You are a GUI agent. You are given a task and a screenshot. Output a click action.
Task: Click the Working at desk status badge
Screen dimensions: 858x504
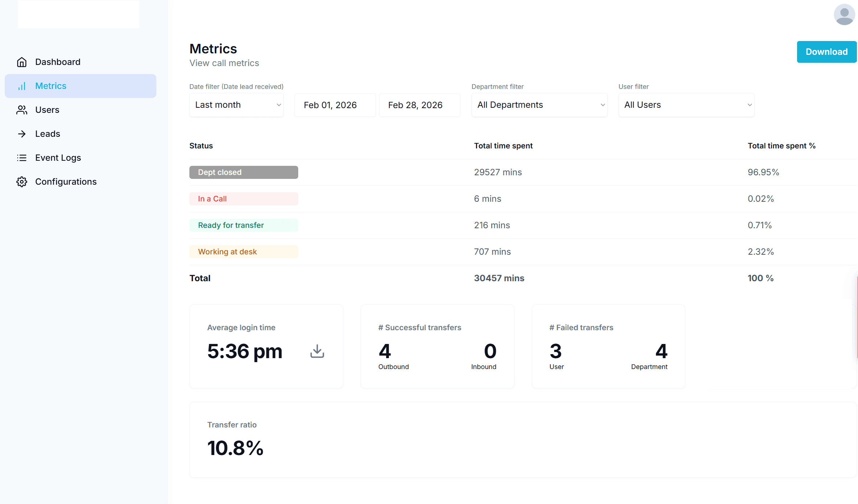pyautogui.click(x=243, y=252)
